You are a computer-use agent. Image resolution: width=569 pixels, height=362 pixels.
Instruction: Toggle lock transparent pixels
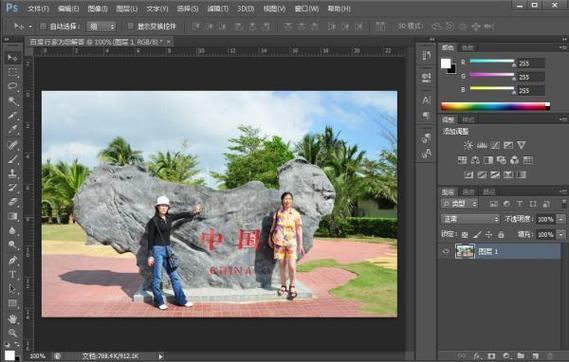[x=465, y=235]
